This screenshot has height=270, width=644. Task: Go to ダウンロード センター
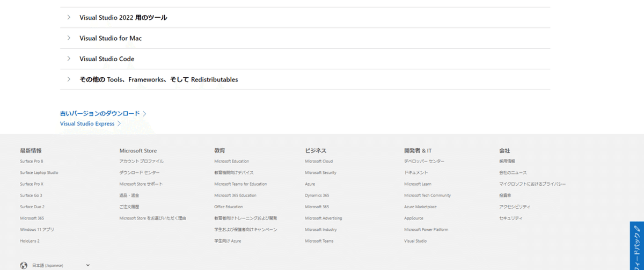pos(140,173)
